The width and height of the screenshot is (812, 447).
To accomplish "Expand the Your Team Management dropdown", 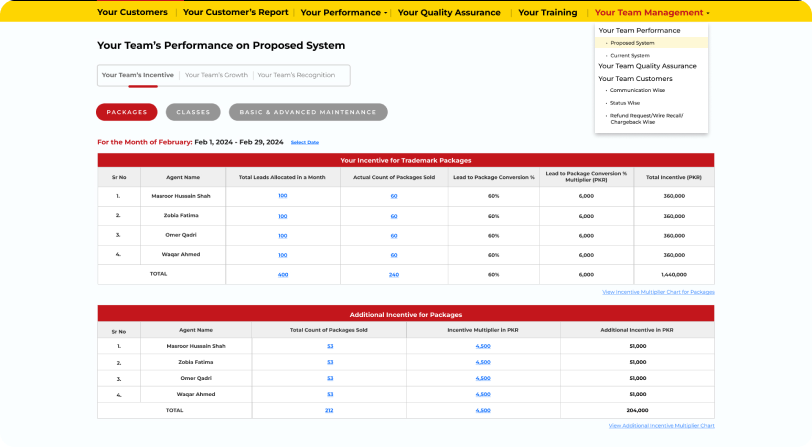I will click(x=651, y=13).
